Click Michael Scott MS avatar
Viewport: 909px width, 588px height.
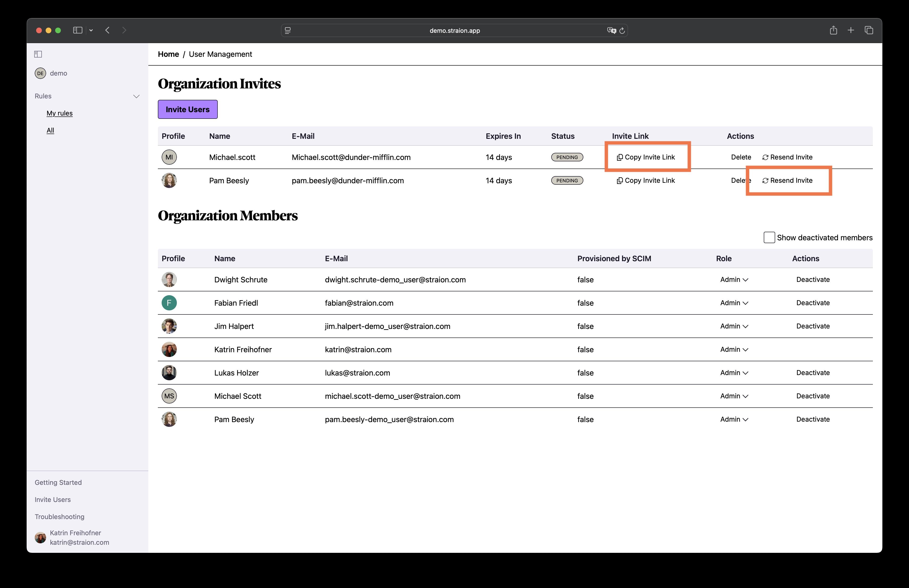[x=169, y=396]
